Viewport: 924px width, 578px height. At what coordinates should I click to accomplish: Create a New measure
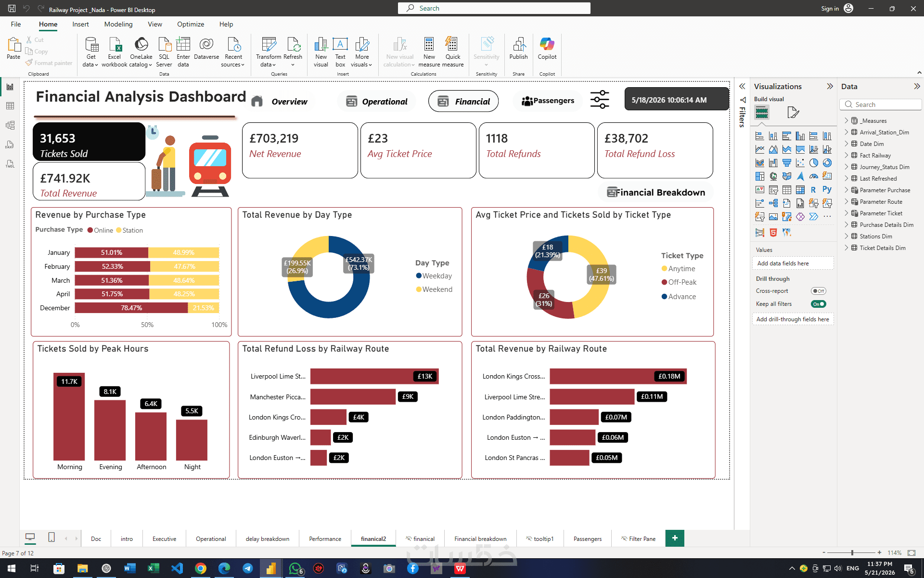click(x=429, y=52)
